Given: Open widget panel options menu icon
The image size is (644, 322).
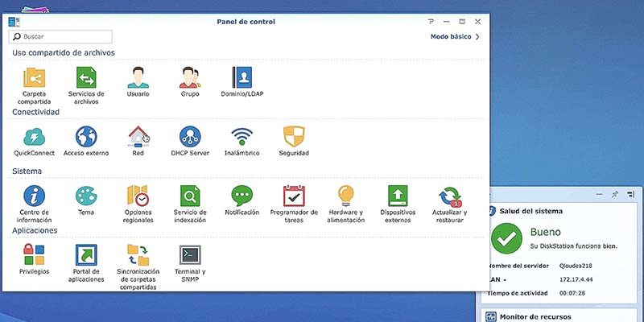Looking at the screenshot, I should click(630, 194).
